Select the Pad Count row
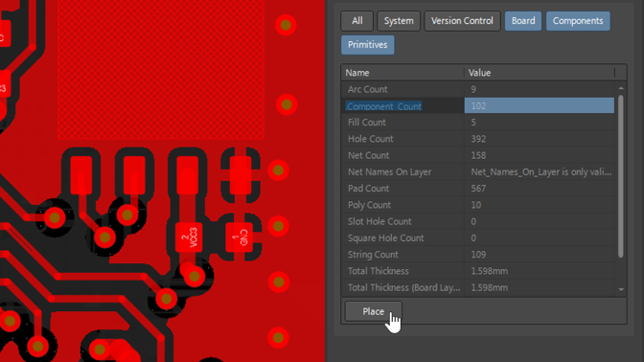The width and height of the screenshot is (644, 362). point(477,189)
